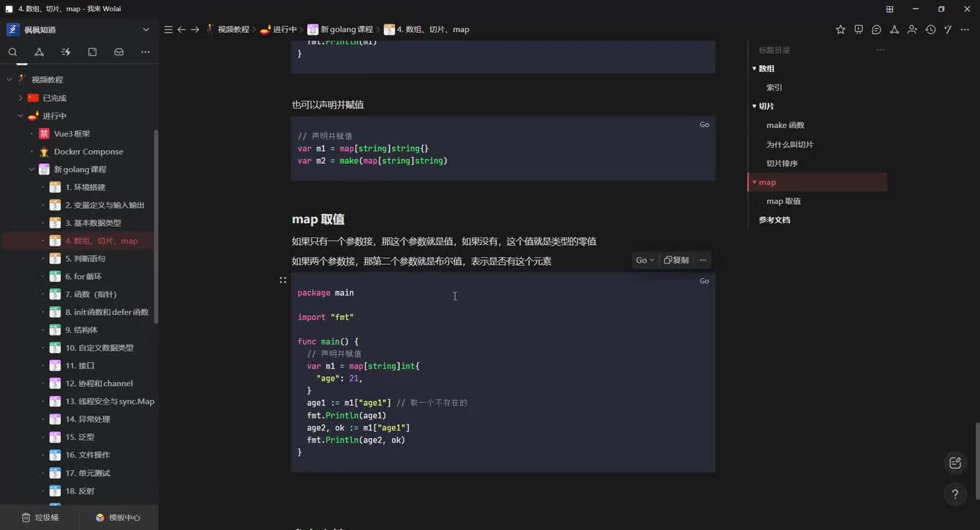Open the code block more options menu
This screenshot has width=980, height=530.
[703, 260]
